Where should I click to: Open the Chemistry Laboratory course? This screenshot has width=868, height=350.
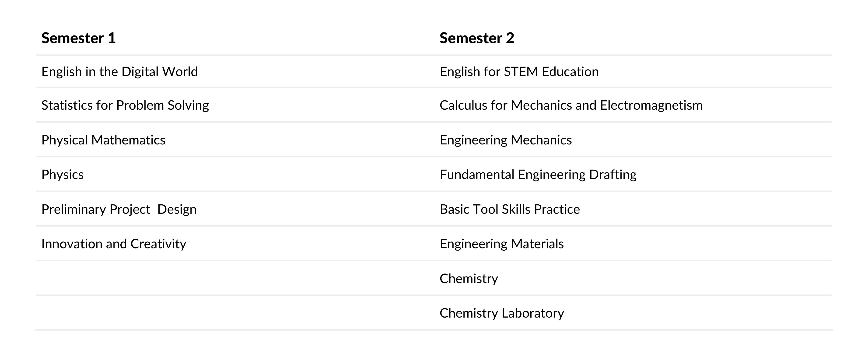click(x=502, y=313)
